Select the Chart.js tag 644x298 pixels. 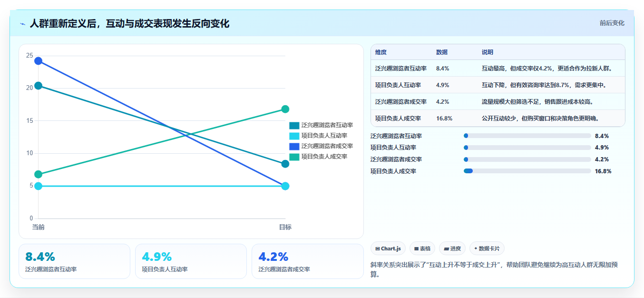click(x=388, y=248)
